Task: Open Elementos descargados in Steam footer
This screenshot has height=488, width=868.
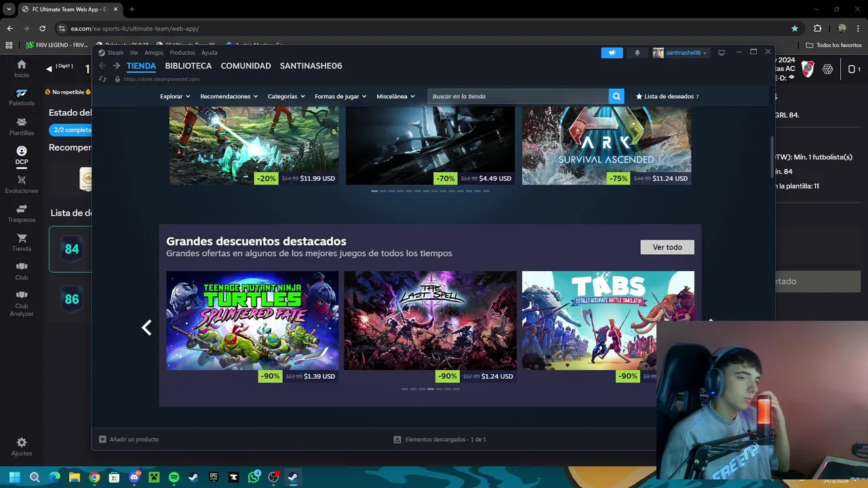Action: pos(446,439)
